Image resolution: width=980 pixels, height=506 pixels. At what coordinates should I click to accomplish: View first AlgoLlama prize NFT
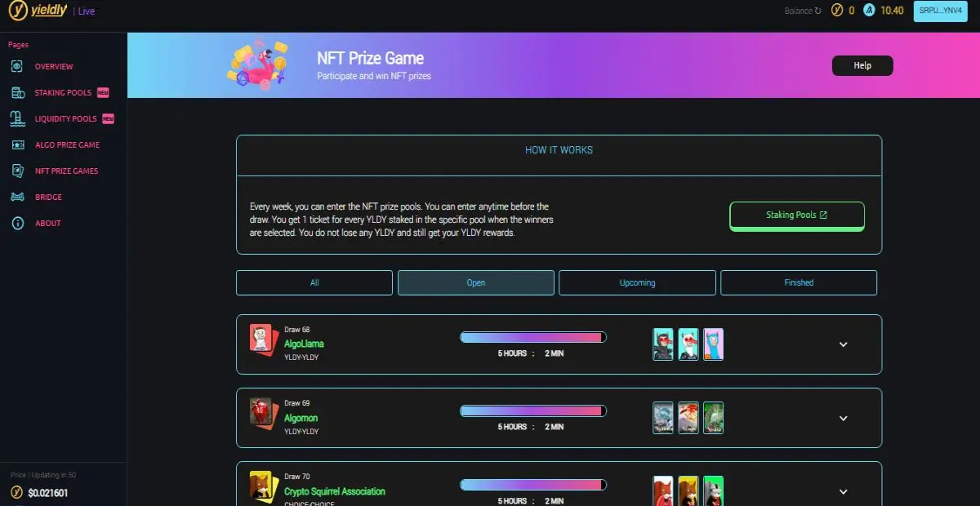[663, 344]
